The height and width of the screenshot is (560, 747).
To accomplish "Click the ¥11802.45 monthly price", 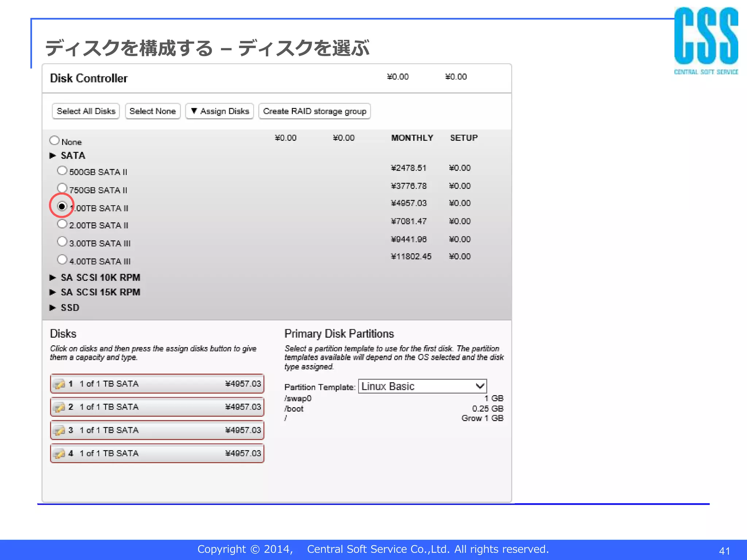I will pos(411,257).
